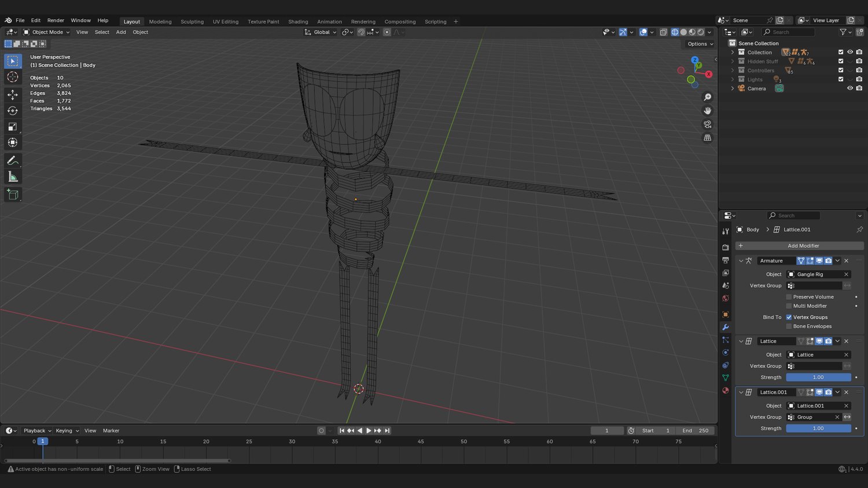The width and height of the screenshot is (868, 488).
Task: Expand the Controllers collection in outliner
Action: 733,71
